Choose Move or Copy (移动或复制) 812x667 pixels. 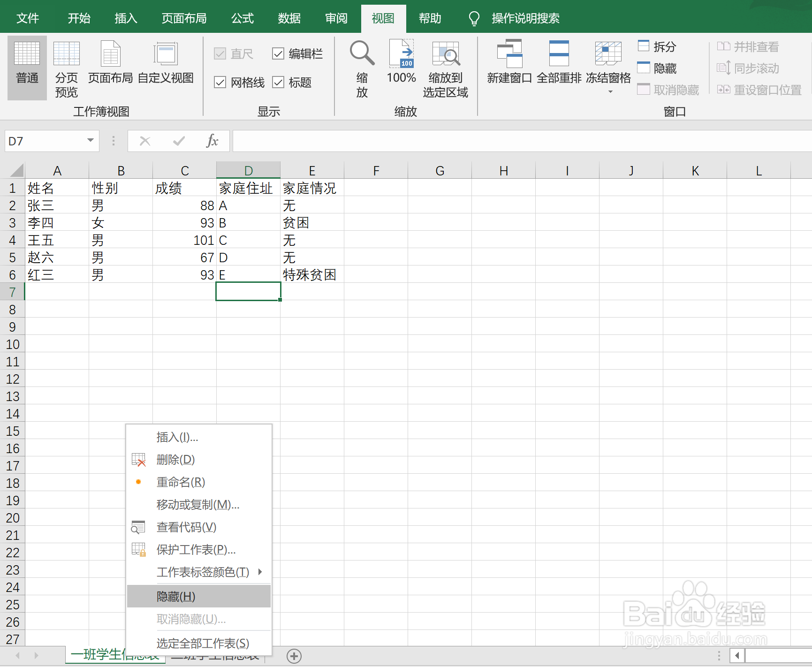199,504
